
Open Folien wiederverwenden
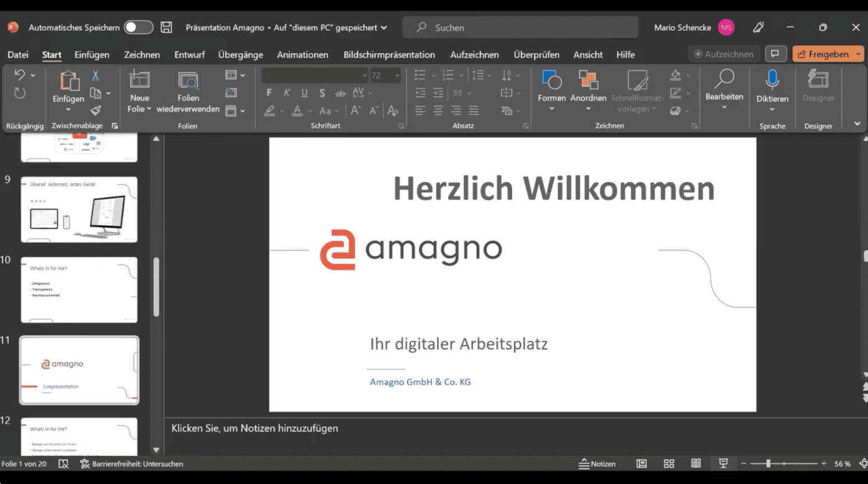point(188,91)
